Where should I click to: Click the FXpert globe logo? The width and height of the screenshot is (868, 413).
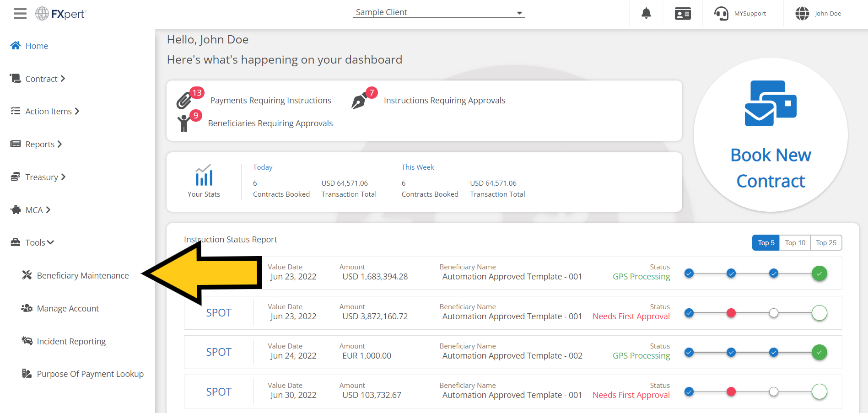pos(42,14)
